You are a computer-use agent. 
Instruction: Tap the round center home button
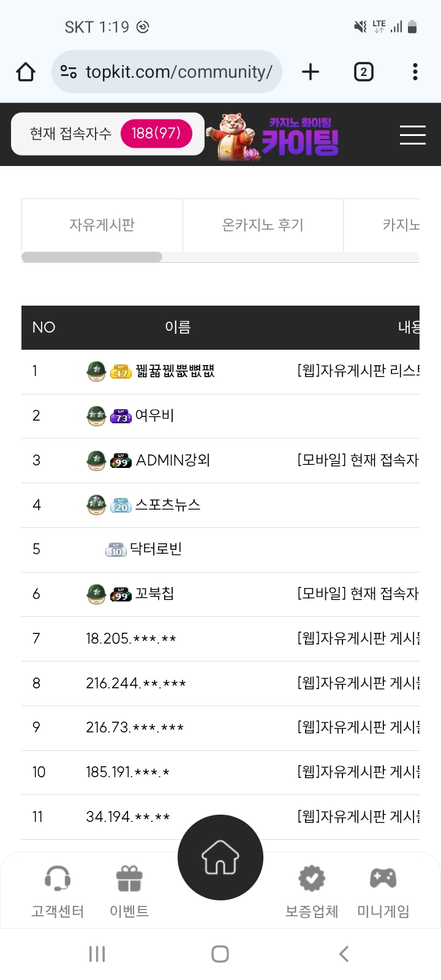[221, 858]
